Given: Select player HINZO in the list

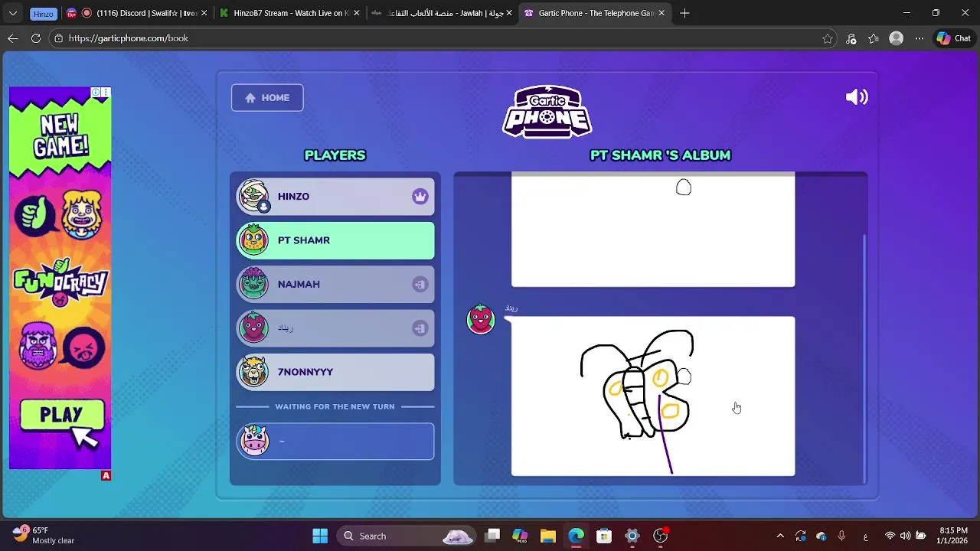Looking at the screenshot, I should point(335,197).
